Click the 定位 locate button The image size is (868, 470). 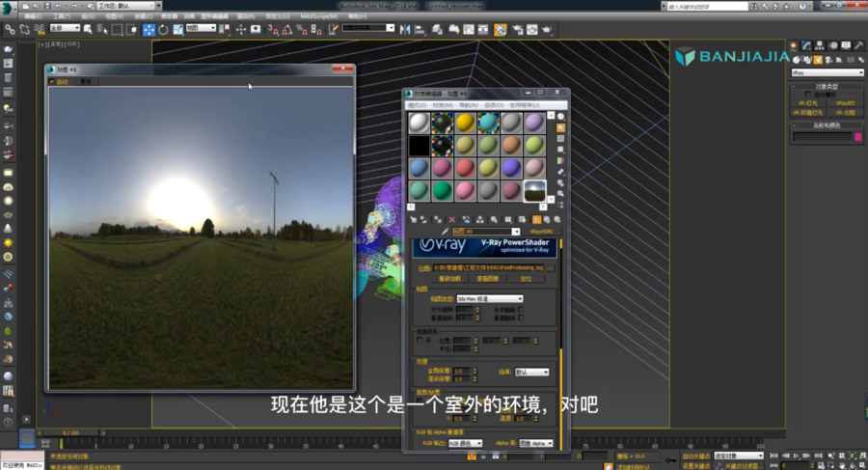coord(526,279)
